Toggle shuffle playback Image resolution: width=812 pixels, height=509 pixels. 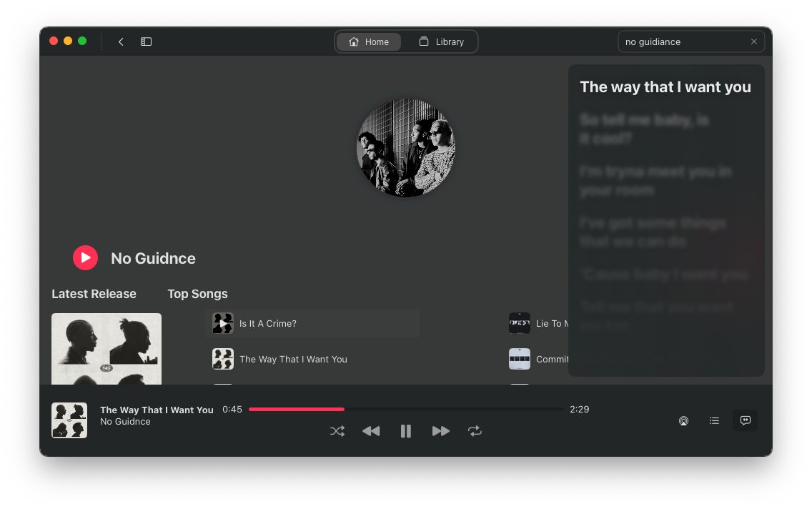coord(337,431)
